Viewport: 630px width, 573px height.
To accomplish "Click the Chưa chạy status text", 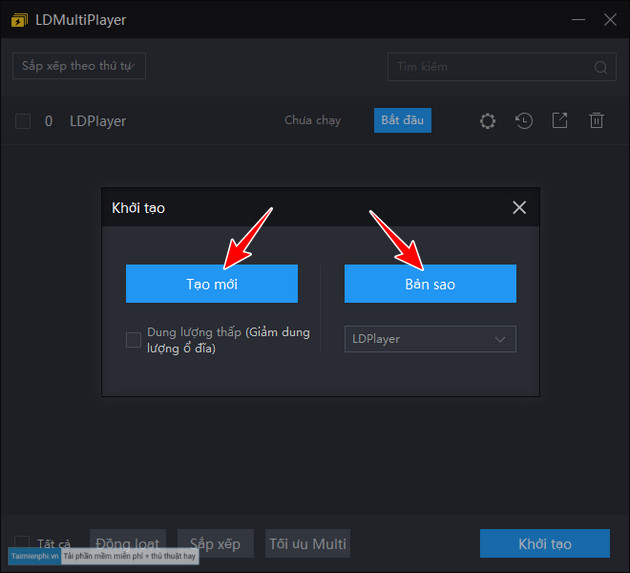I will [313, 120].
